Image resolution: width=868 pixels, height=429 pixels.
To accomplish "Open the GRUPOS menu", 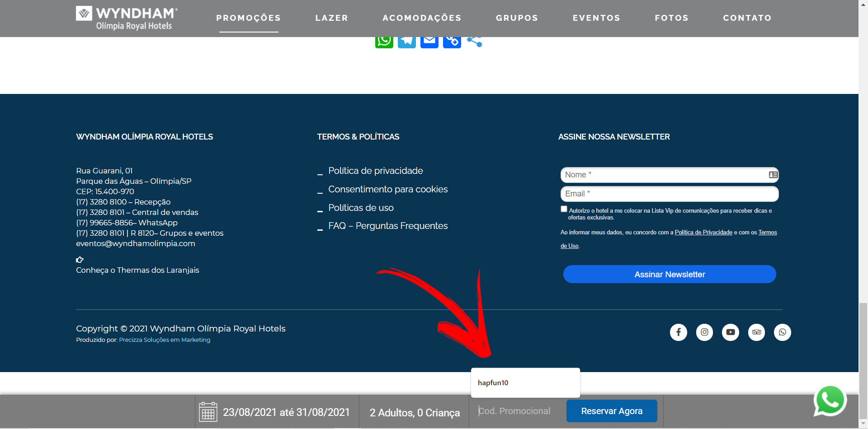I will click(x=517, y=18).
